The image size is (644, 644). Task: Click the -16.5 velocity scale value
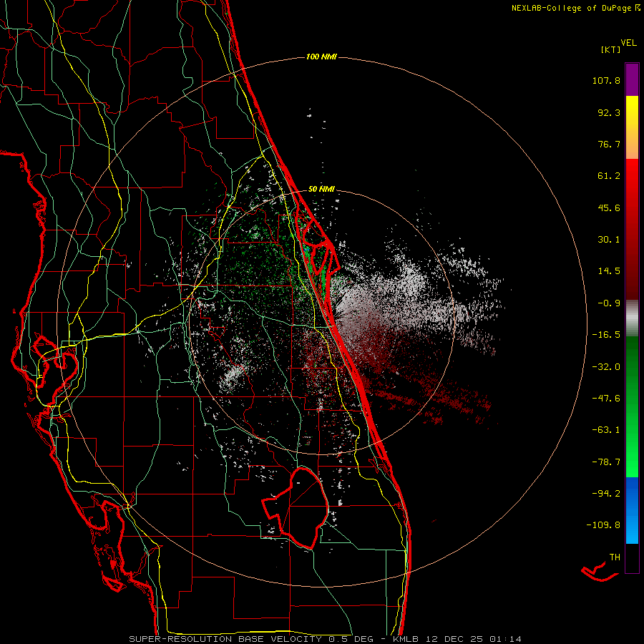click(606, 335)
